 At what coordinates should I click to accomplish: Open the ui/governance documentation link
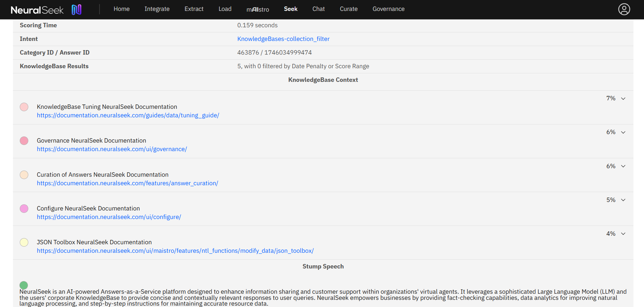point(112,149)
